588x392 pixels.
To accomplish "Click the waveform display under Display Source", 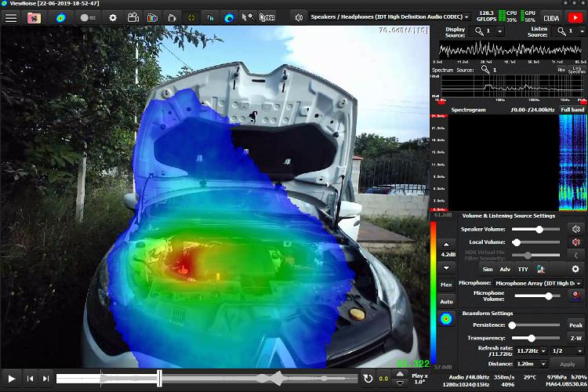I will tap(510, 49).
